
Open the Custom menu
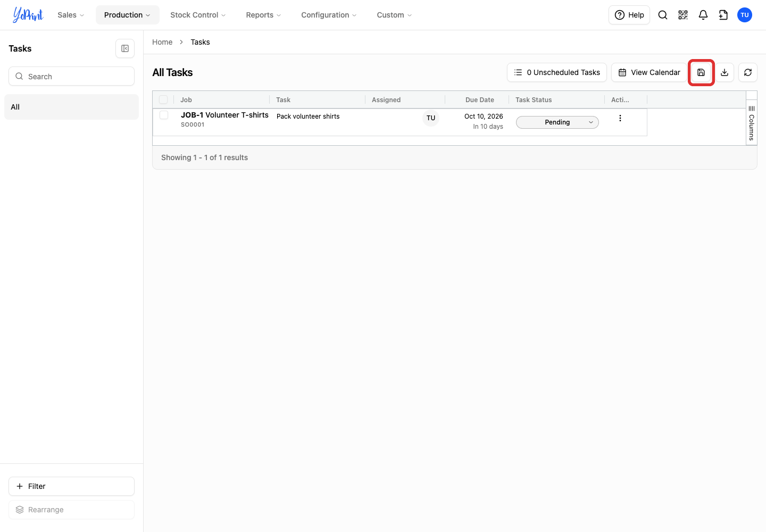pos(394,15)
